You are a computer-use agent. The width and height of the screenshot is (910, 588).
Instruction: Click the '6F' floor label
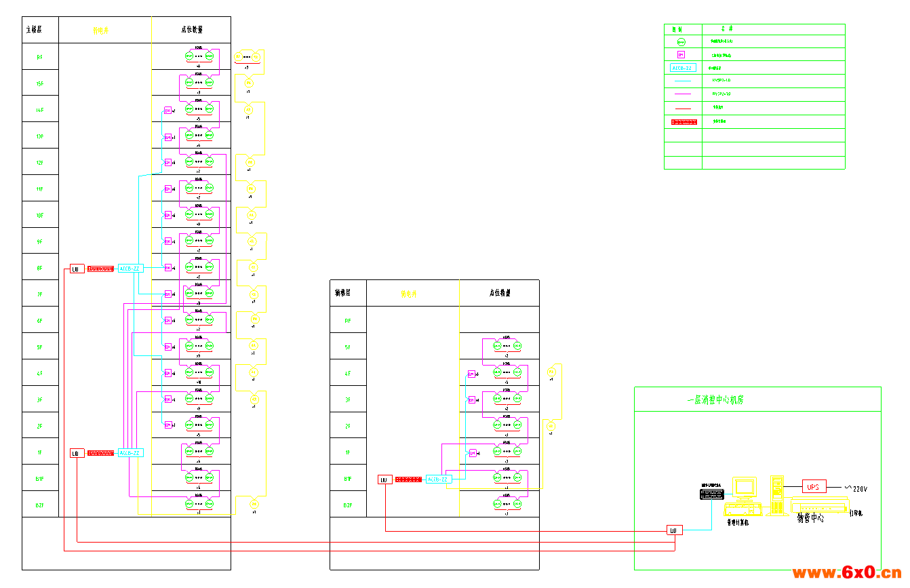point(40,321)
